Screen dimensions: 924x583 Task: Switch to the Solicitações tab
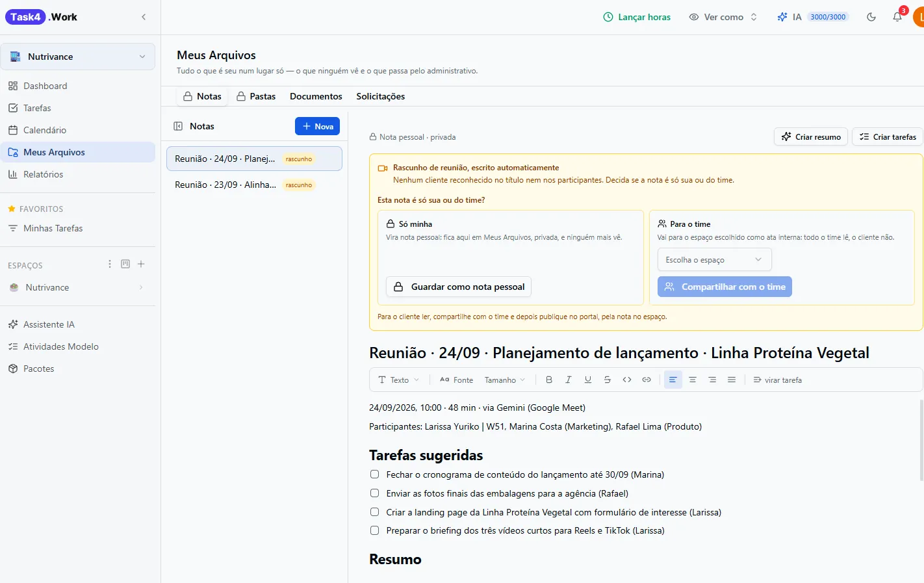381,96
